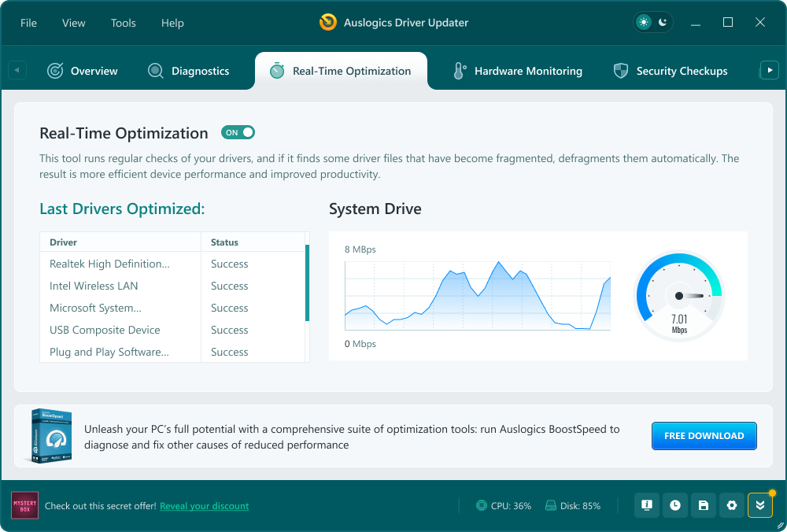Toggle the light theme sun icon
Viewport: 787px width, 532px height.
[644, 23]
